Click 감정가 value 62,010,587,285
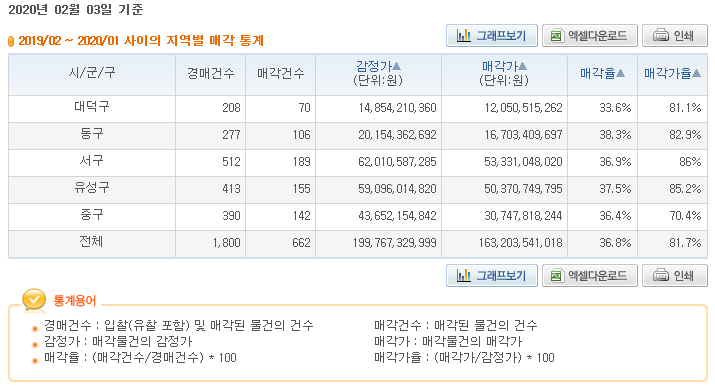 click(397, 162)
